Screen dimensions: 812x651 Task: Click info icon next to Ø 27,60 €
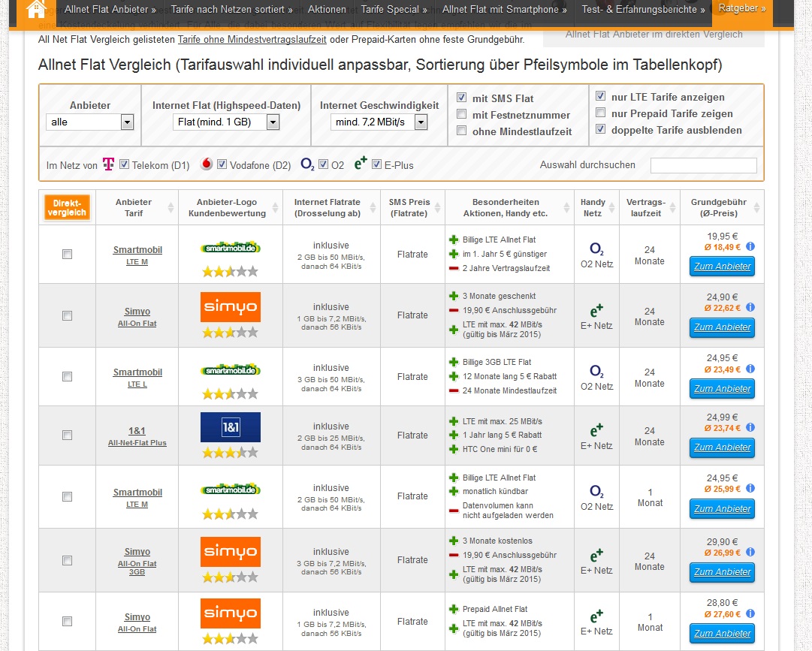click(750, 613)
